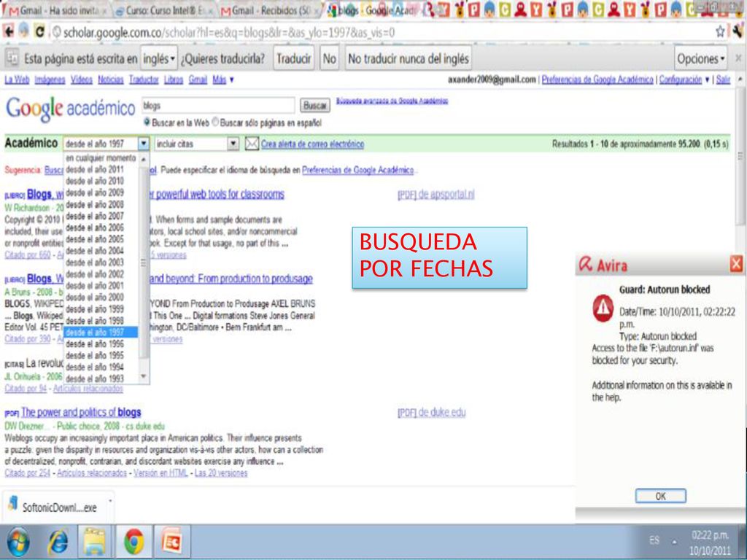Close the translate bar

click(x=738, y=58)
